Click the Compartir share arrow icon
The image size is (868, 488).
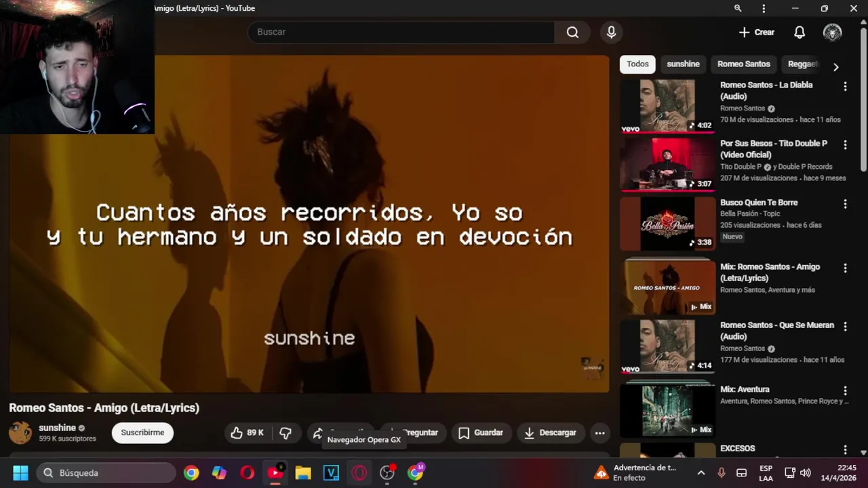[x=317, y=433]
